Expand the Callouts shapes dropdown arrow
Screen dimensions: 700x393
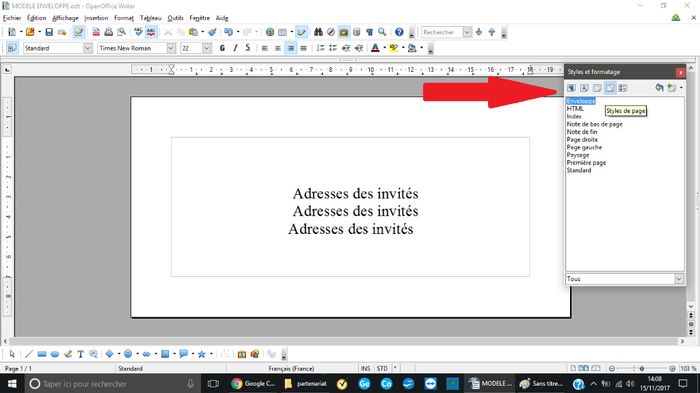coord(193,354)
